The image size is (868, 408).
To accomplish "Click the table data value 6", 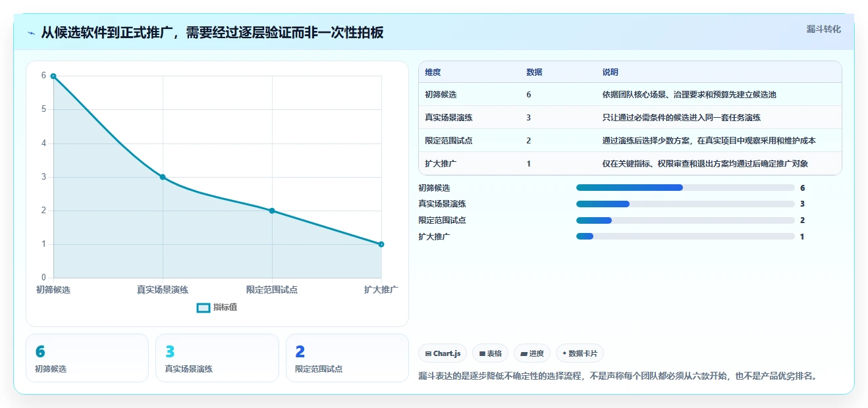I will [529, 95].
